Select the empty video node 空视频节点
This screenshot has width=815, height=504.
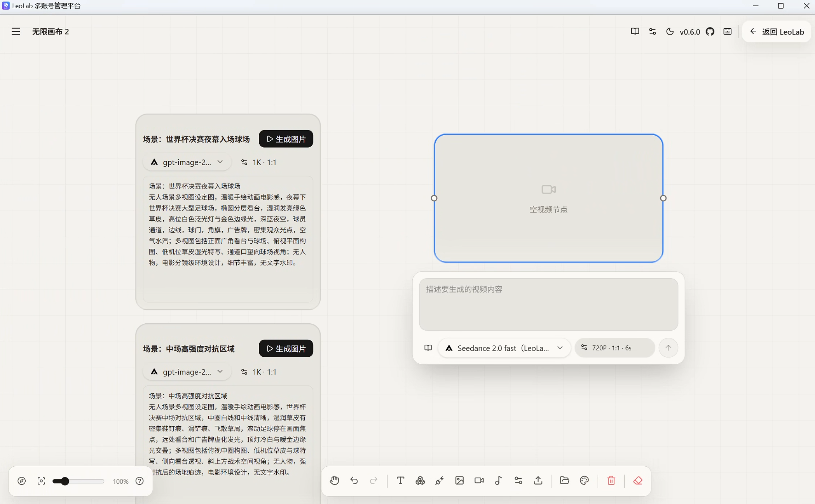click(x=548, y=198)
